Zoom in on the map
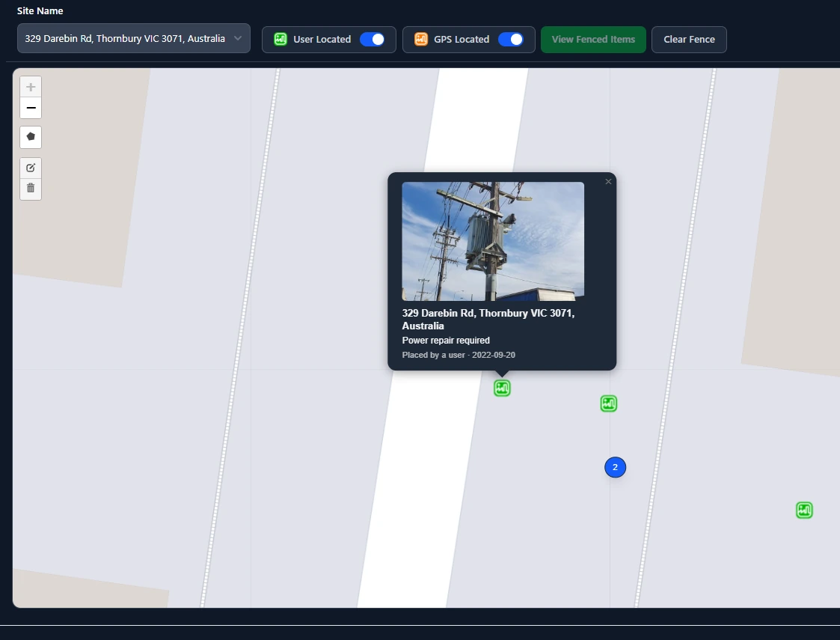The image size is (840, 640). pyautogui.click(x=31, y=87)
